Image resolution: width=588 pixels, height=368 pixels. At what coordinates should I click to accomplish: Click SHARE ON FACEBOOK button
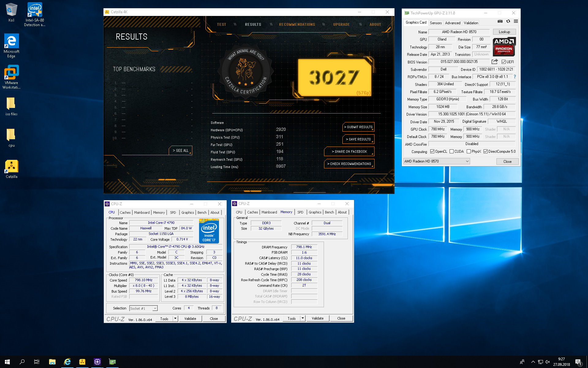[x=349, y=151]
